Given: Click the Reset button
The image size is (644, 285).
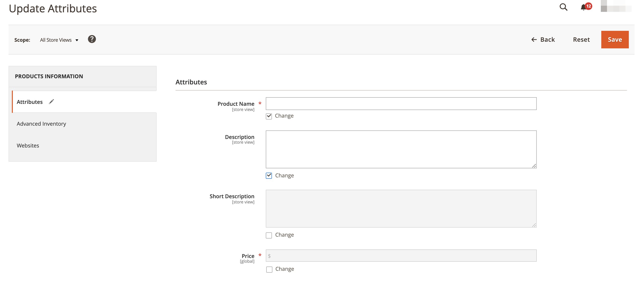Looking at the screenshot, I should (581, 39).
